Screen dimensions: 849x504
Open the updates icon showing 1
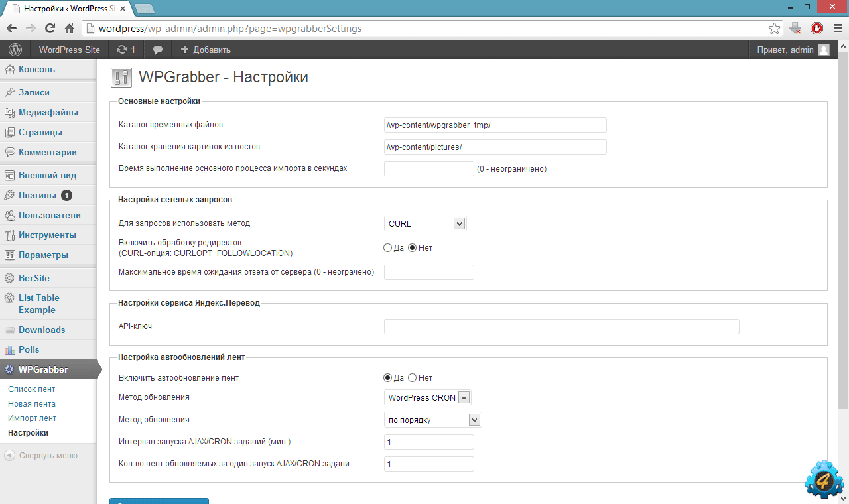pos(125,50)
